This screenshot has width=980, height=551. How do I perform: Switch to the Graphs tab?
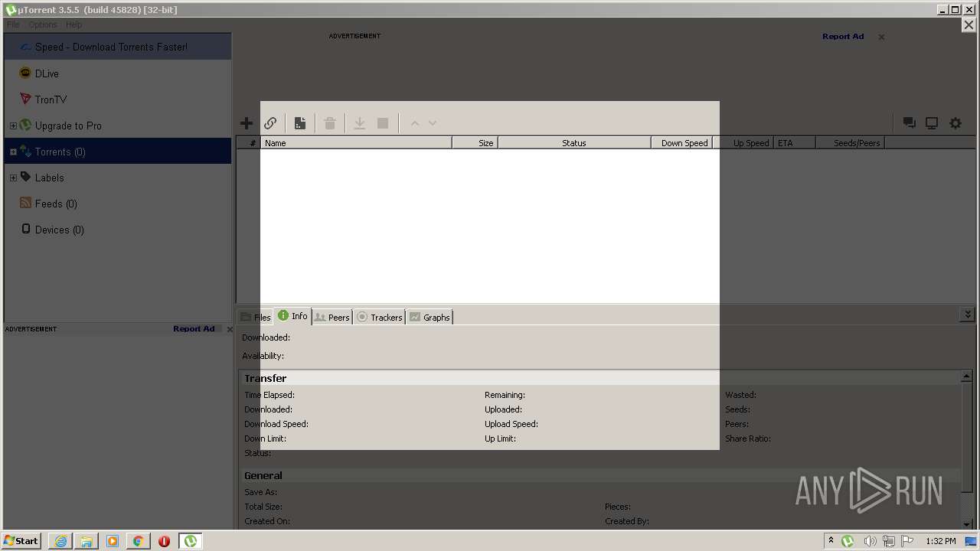click(430, 317)
